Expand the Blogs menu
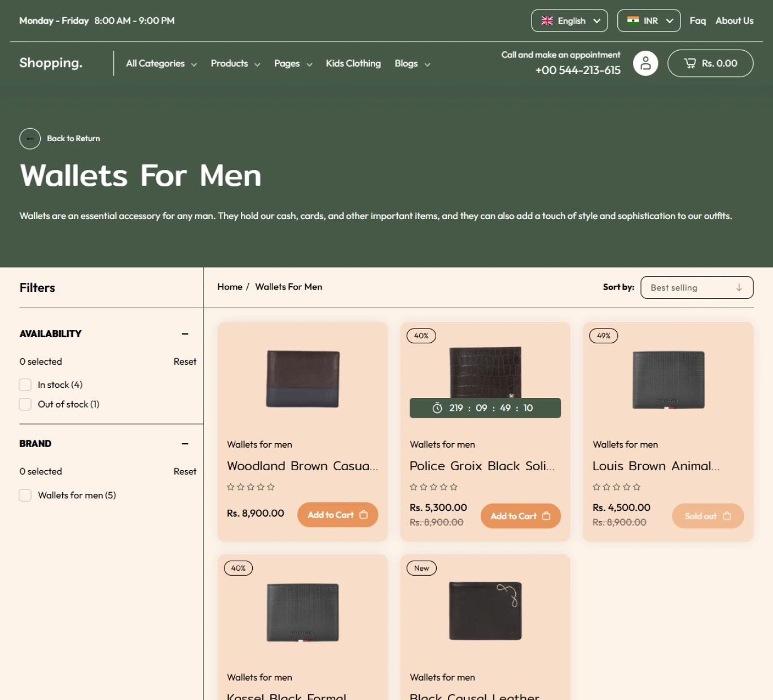The height and width of the screenshot is (700, 773). 412,64
